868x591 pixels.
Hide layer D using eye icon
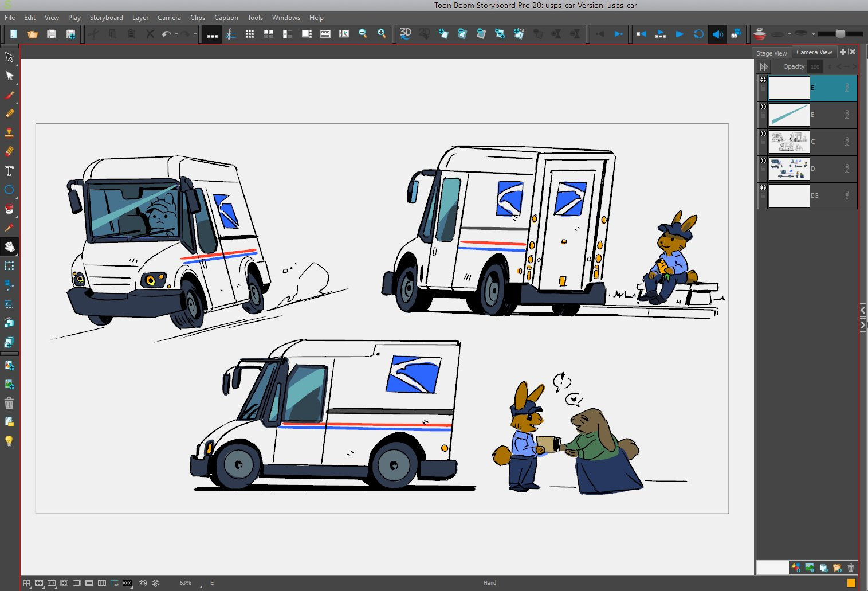(763, 161)
